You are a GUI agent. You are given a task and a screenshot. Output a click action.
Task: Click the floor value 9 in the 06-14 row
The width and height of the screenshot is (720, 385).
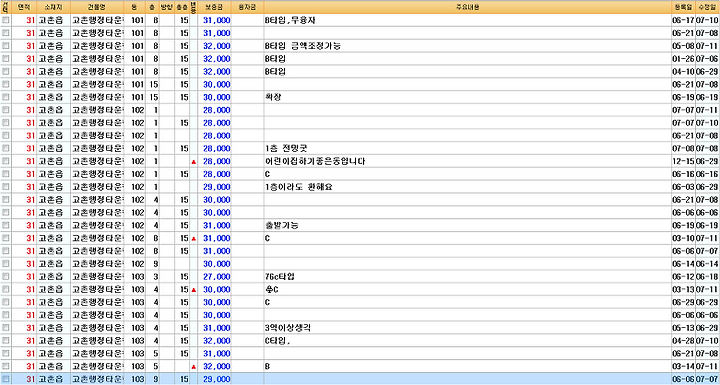(x=156, y=264)
